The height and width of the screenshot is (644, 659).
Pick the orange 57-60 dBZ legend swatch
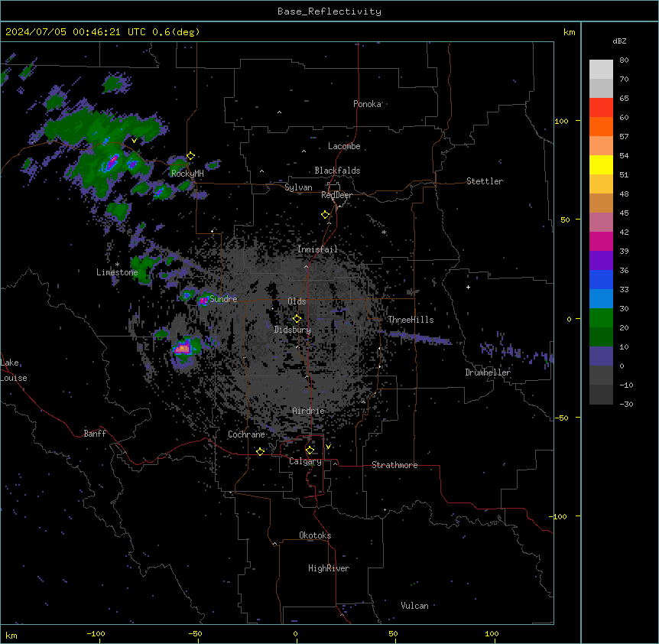[x=601, y=126]
